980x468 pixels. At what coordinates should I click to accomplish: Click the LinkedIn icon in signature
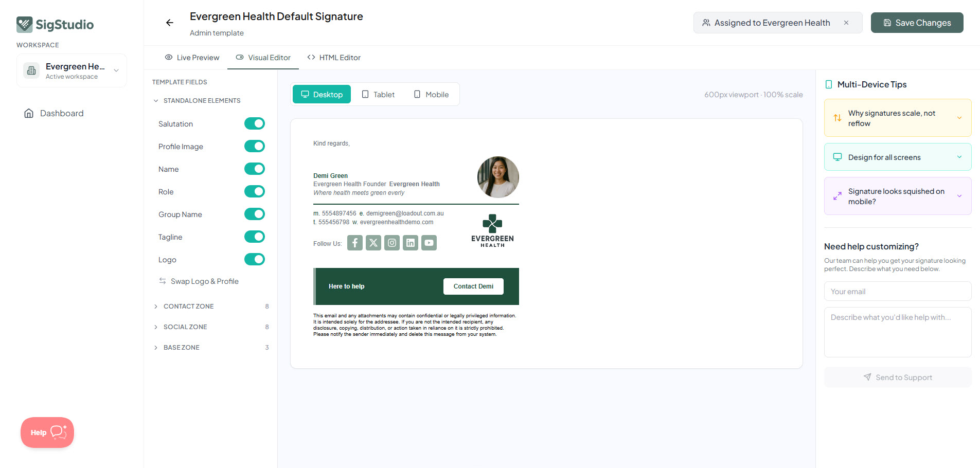[x=411, y=243]
